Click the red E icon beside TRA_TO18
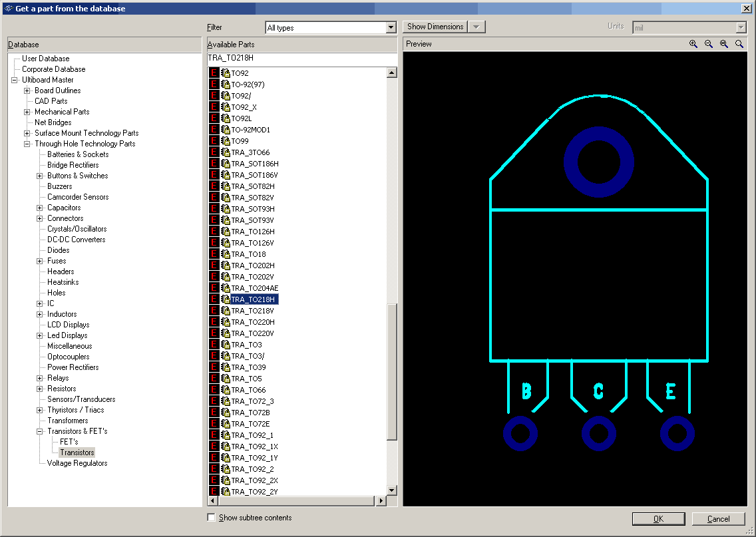This screenshot has height=537, width=756. pyautogui.click(x=214, y=254)
